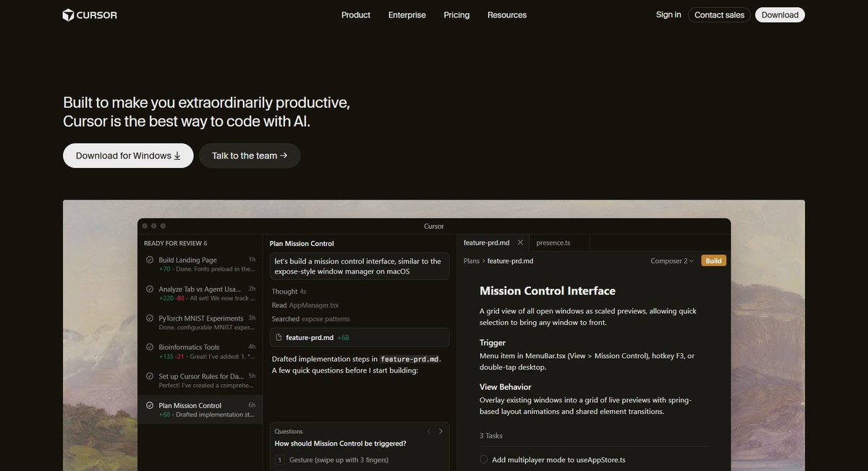Select the Analyze Tab vs Agent task title
The width and height of the screenshot is (868, 471).
pyautogui.click(x=200, y=289)
